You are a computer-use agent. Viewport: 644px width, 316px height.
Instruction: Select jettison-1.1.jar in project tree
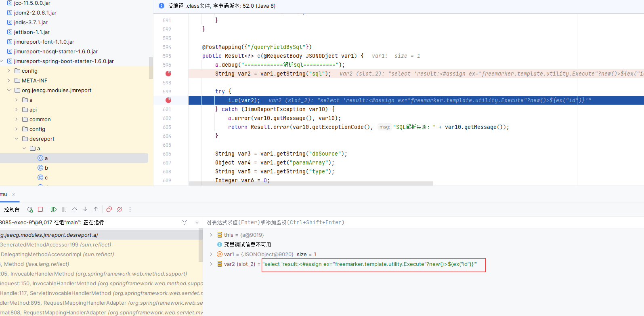pyautogui.click(x=32, y=32)
